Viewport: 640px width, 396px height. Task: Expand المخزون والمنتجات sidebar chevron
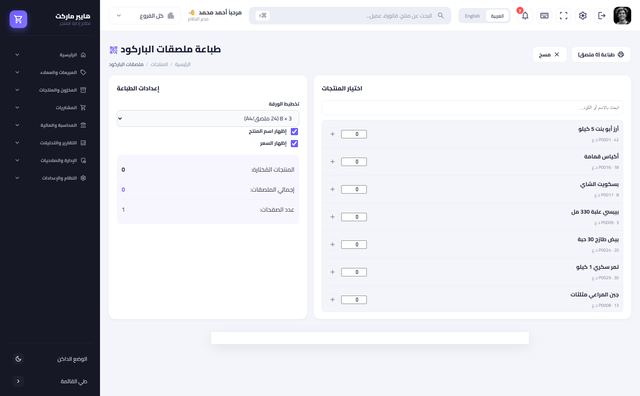point(17,90)
